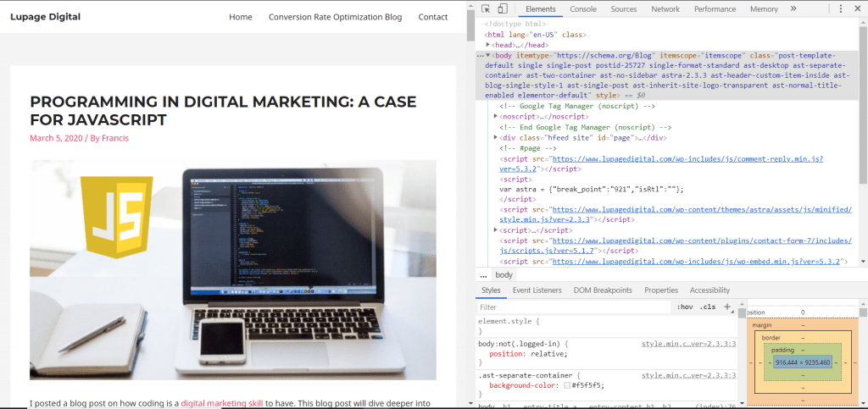Click the Home navigation link

[x=240, y=17]
